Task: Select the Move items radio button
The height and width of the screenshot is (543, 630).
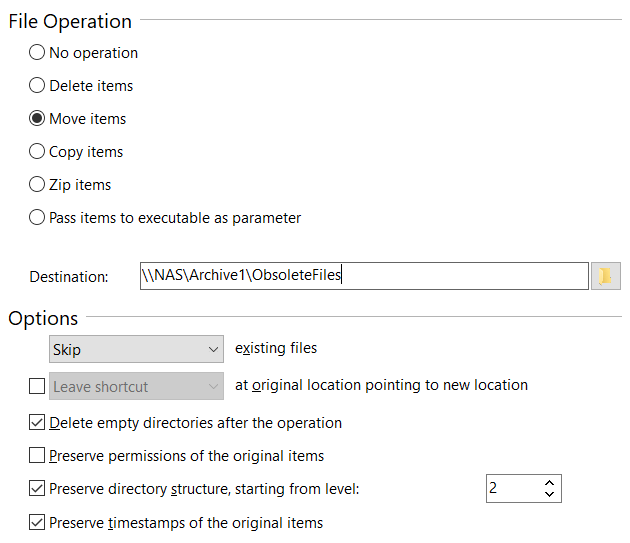Action: pos(37,119)
